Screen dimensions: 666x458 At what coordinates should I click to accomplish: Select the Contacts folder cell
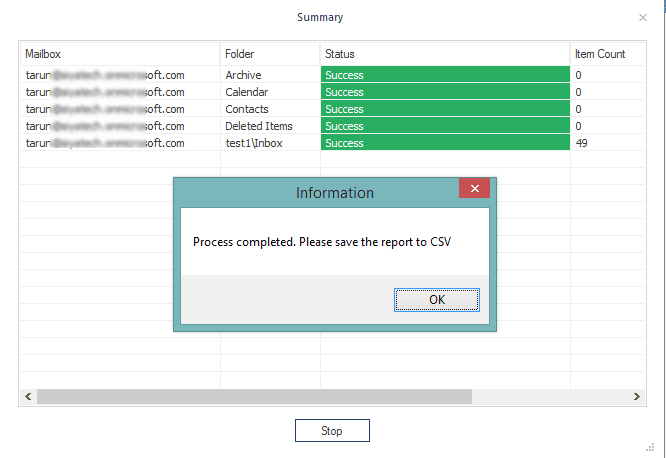[x=270, y=109]
